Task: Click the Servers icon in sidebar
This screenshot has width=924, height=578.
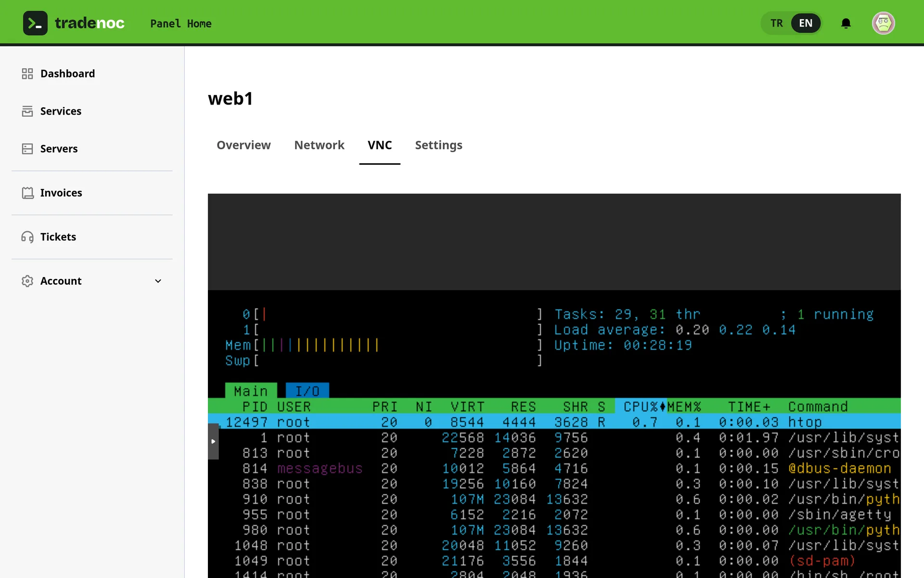Action: click(27, 149)
